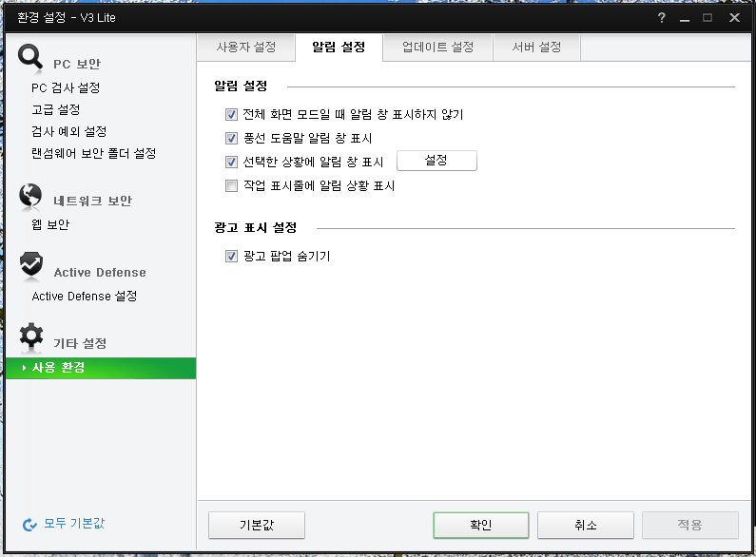Image resolution: width=756 pixels, height=557 pixels.
Task: Click the 설정 button beside alert option
Action: click(x=436, y=161)
